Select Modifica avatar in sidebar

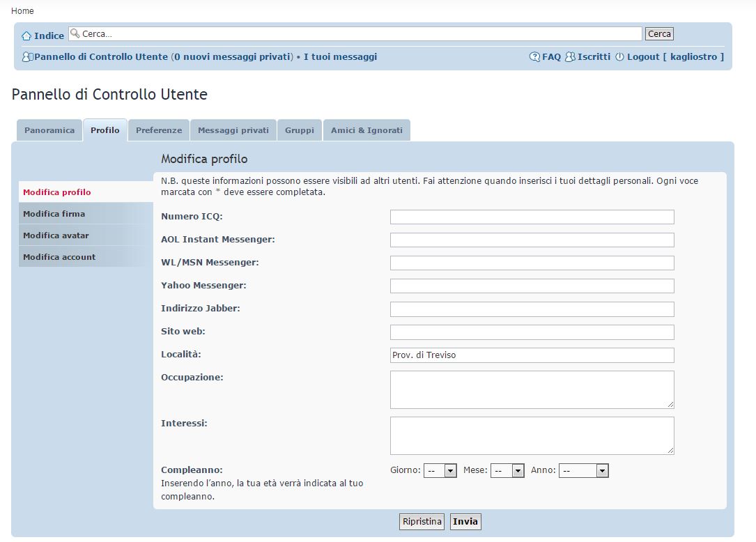click(56, 235)
